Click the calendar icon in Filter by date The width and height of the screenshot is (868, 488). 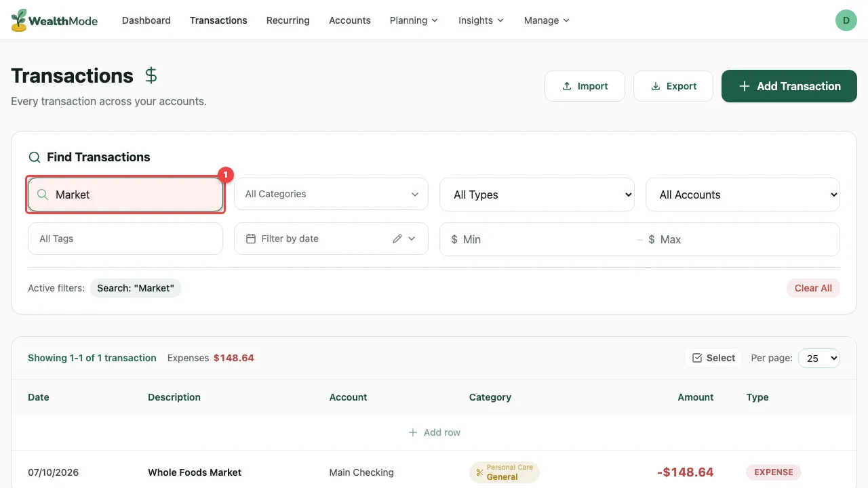[250, 239]
